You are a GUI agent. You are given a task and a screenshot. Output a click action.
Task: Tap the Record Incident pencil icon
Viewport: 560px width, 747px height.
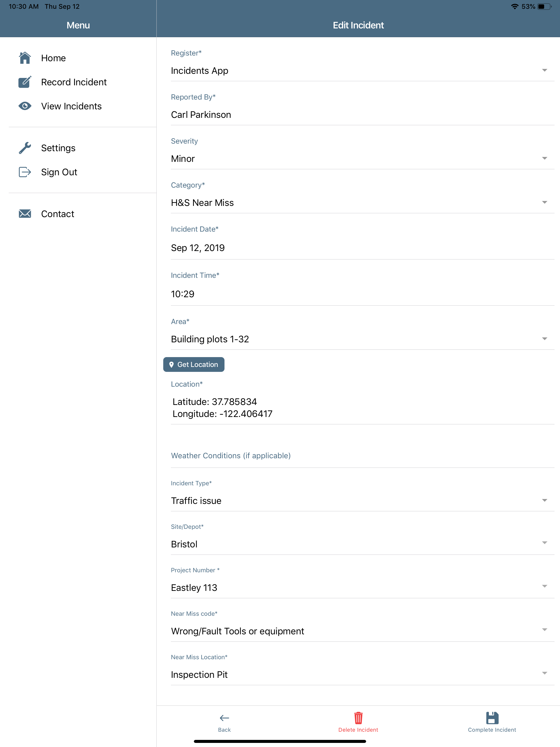point(25,82)
